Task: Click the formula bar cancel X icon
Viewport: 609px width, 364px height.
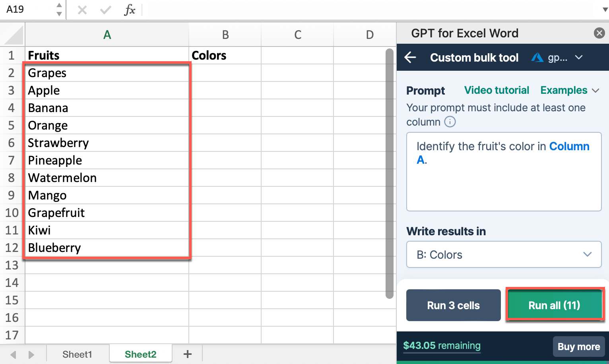Action: (x=82, y=10)
